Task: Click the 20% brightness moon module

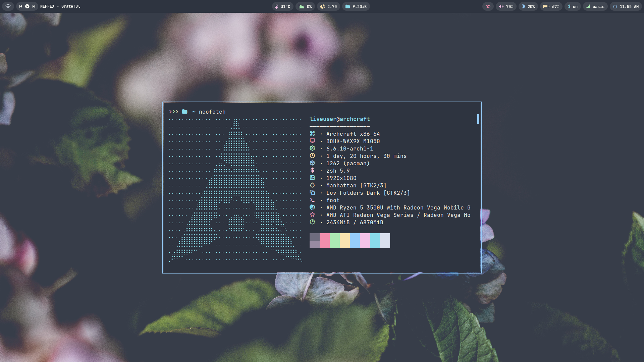Action: (528, 6)
